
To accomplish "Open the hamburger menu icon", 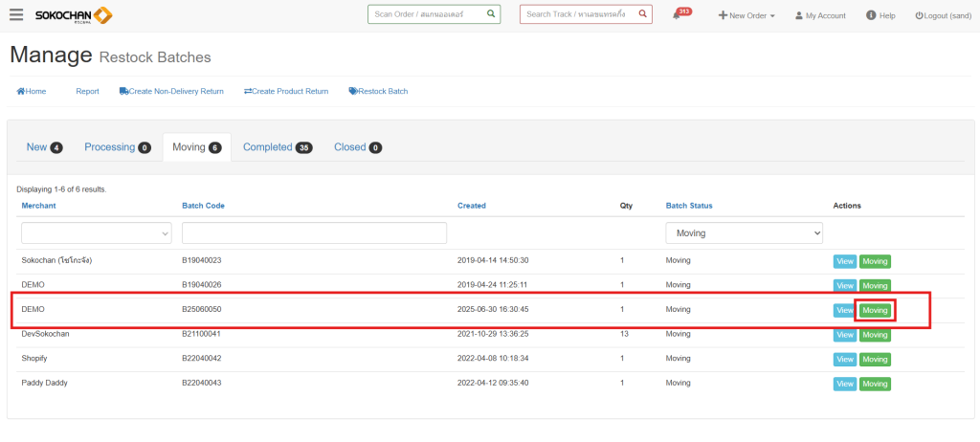I will (16, 15).
